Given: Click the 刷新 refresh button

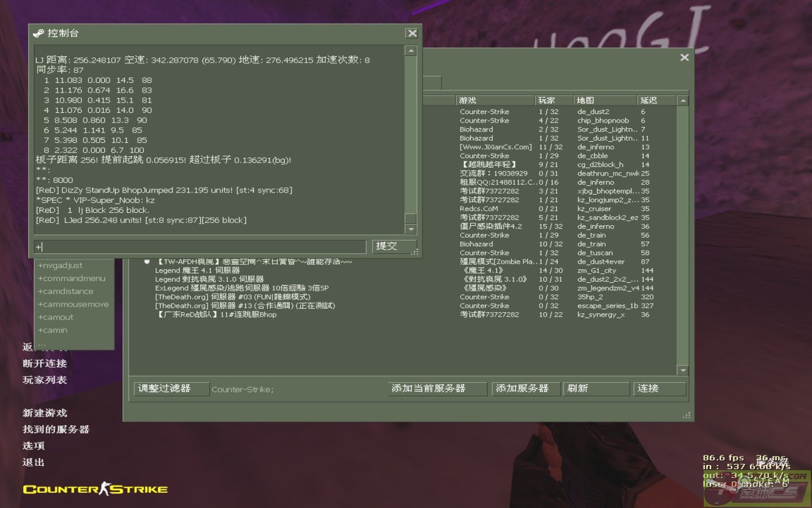Looking at the screenshot, I should (x=595, y=388).
